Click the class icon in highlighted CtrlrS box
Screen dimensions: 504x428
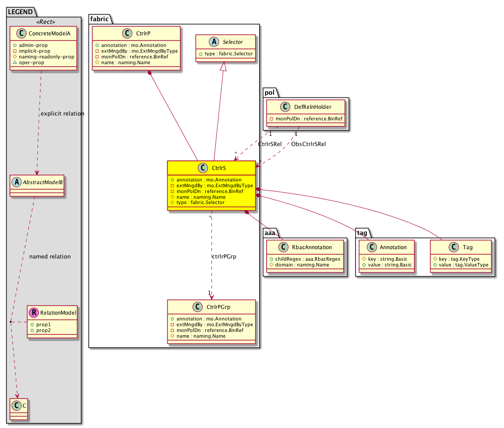pyautogui.click(x=203, y=168)
